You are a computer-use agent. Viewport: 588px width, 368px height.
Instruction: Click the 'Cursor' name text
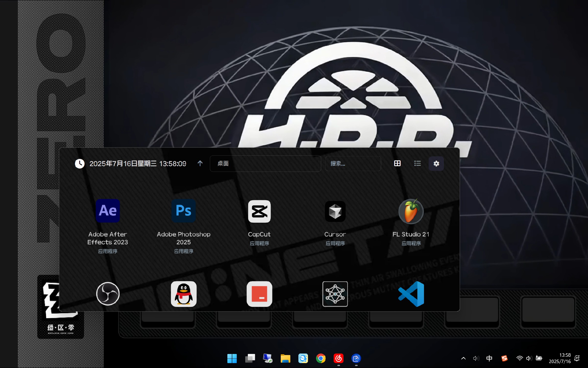[x=335, y=234]
